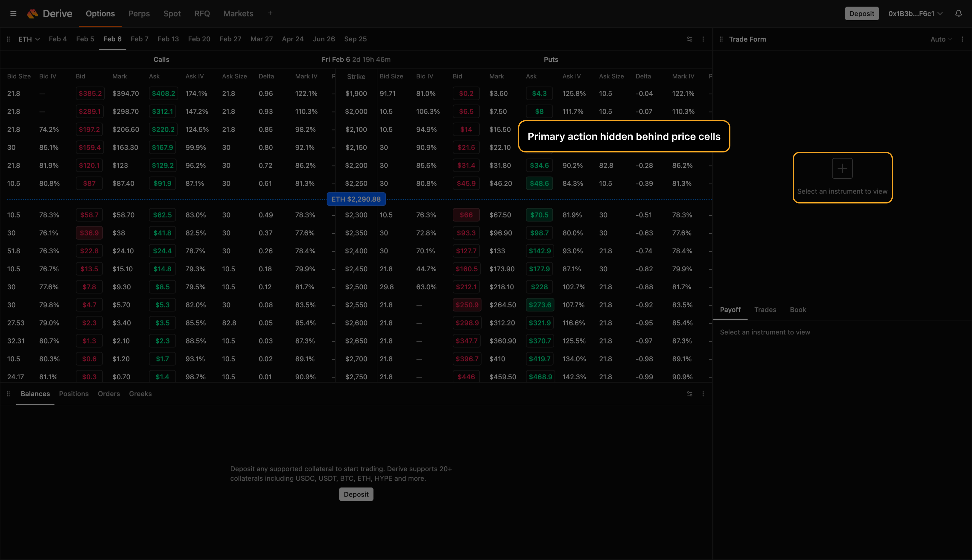This screenshot has width=972, height=560.
Task: Expand the ETH asset dropdown
Action: click(x=29, y=39)
